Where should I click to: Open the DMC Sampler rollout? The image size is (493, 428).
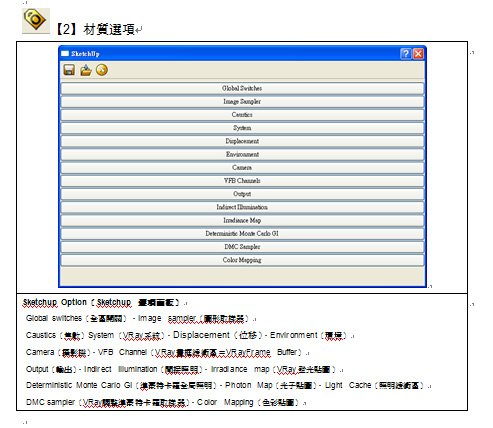pyautogui.click(x=242, y=247)
